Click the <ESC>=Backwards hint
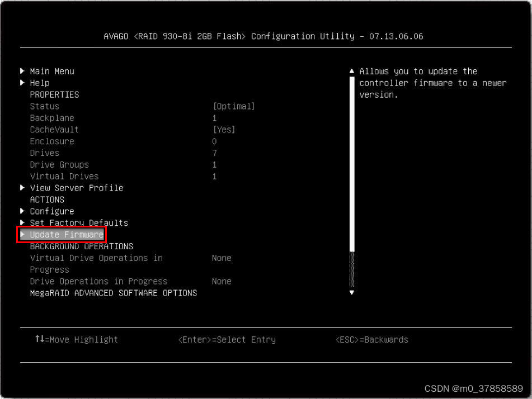This screenshot has width=532, height=399. point(372,340)
